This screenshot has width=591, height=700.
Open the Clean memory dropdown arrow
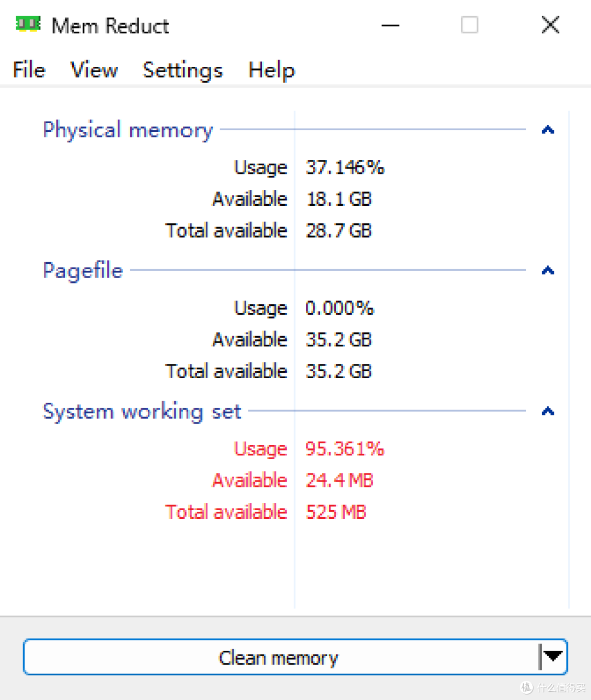pos(553,656)
